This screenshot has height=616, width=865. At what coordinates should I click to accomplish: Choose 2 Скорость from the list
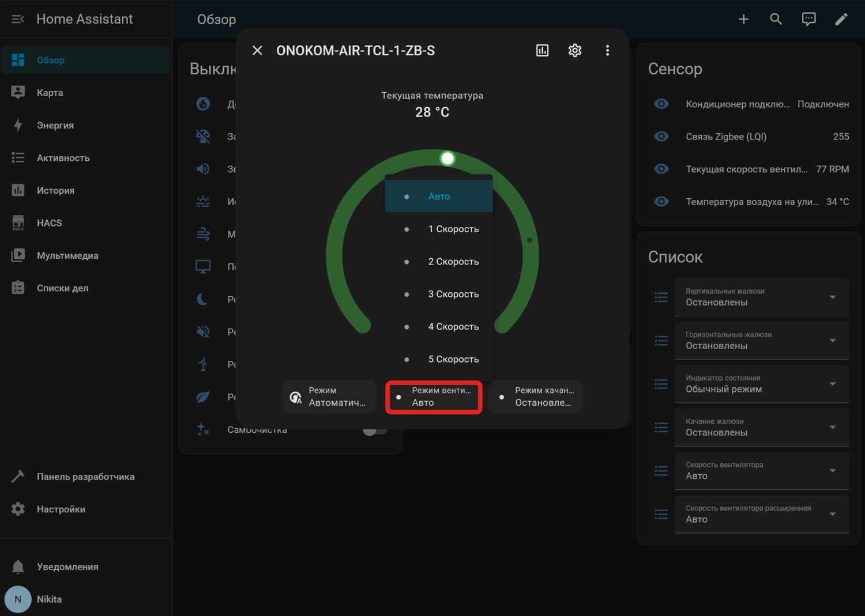click(439, 262)
